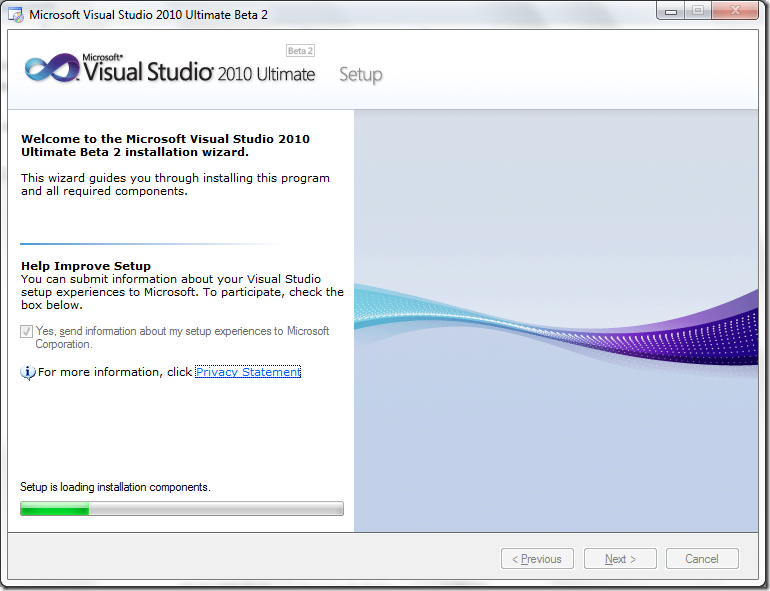Minimize the setup window
Image resolution: width=770 pixels, height=591 pixels.
pyautogui.click(x=671, y=11)
